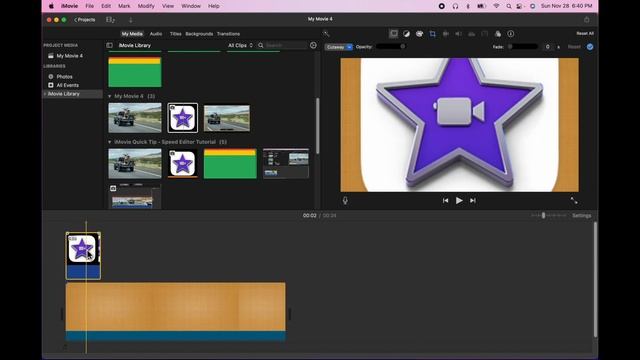
Task: Expand the iMovie Library sidebar item
Action: (45, 94)
